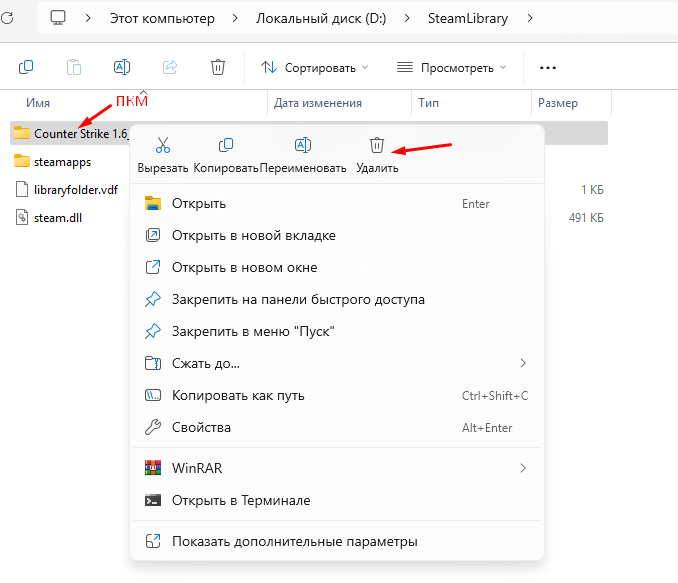This screenshot has width=678, height=583.
Task: Expand chevron after Этот компьютер in breadcrumb
Action: click(x=235, y=18)
